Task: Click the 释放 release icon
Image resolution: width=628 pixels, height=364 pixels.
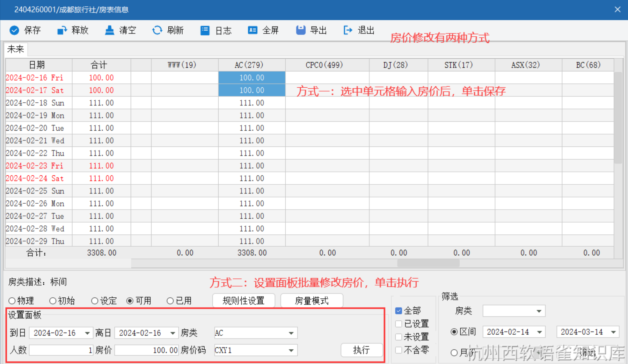Action: pyautogui.click(x=62, y=30)
